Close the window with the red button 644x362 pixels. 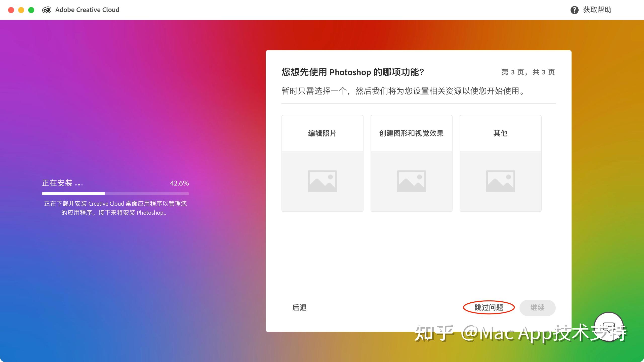tap(11, 10)
